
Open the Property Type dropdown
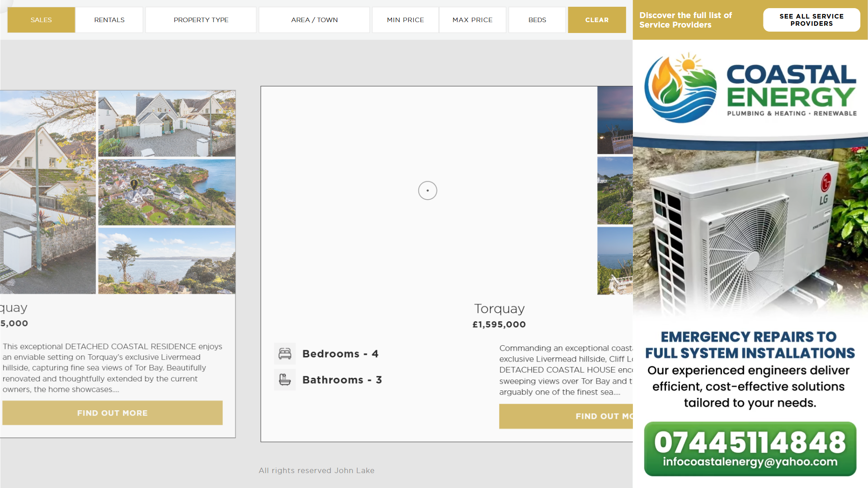point(201,20)
